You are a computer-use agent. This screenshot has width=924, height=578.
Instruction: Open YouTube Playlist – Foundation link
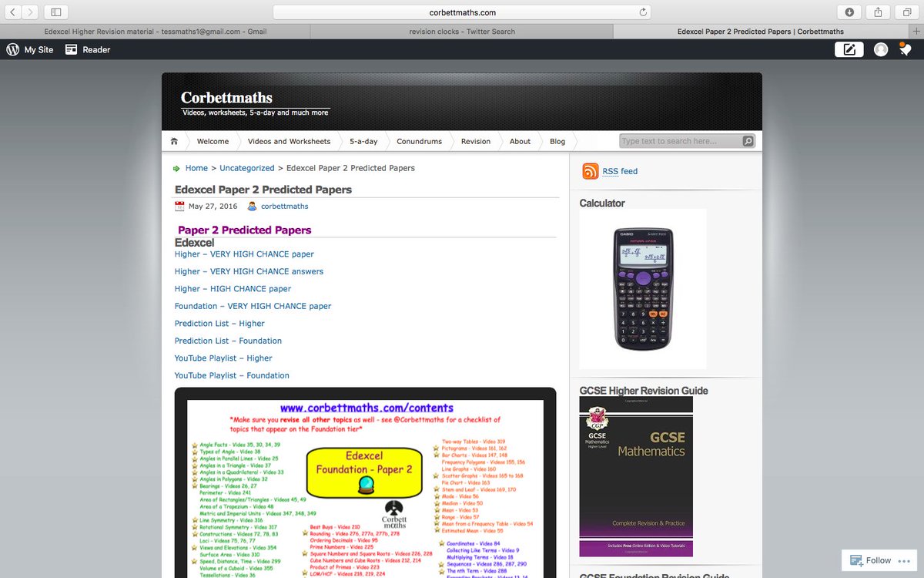232,375
